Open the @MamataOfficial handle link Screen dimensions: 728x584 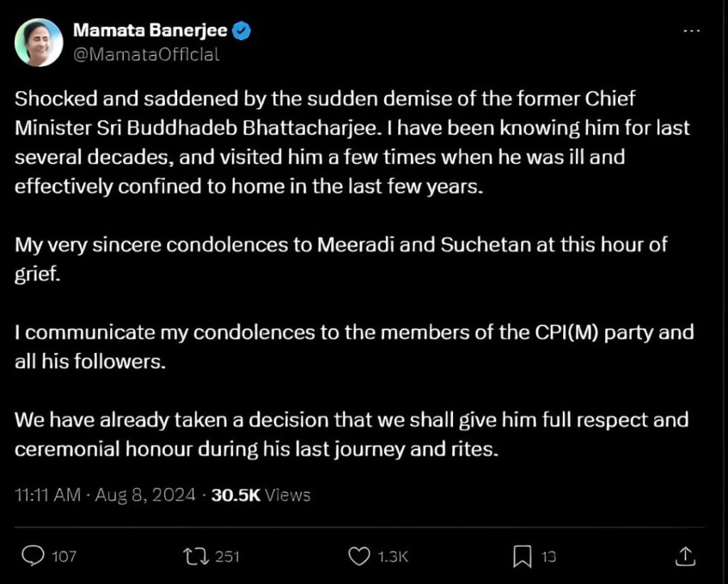146,55
